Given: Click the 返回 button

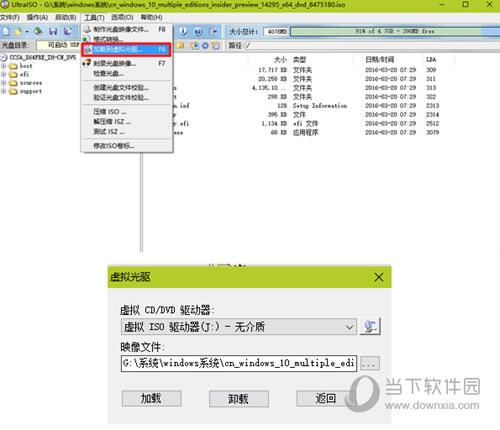Looking at the screenshot, I should point(325,398).
